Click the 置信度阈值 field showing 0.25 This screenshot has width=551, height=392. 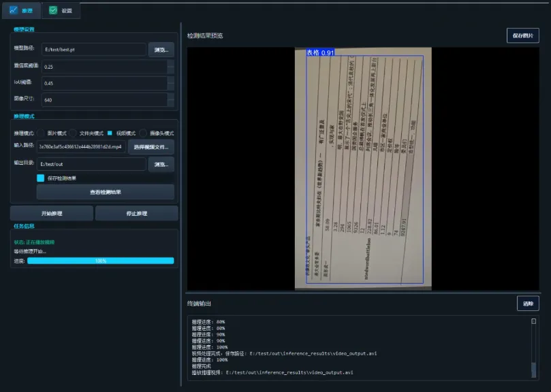coord(104,67)
